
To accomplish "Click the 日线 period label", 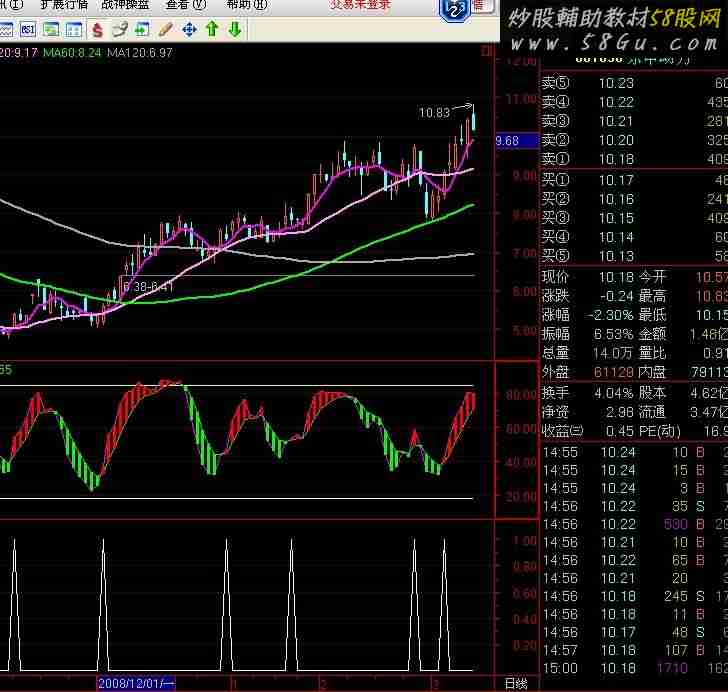I will (x=516, y=684).
